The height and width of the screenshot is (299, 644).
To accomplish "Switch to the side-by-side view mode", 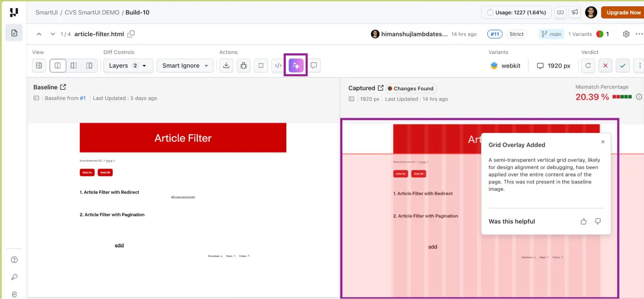I will click(58, 65).
